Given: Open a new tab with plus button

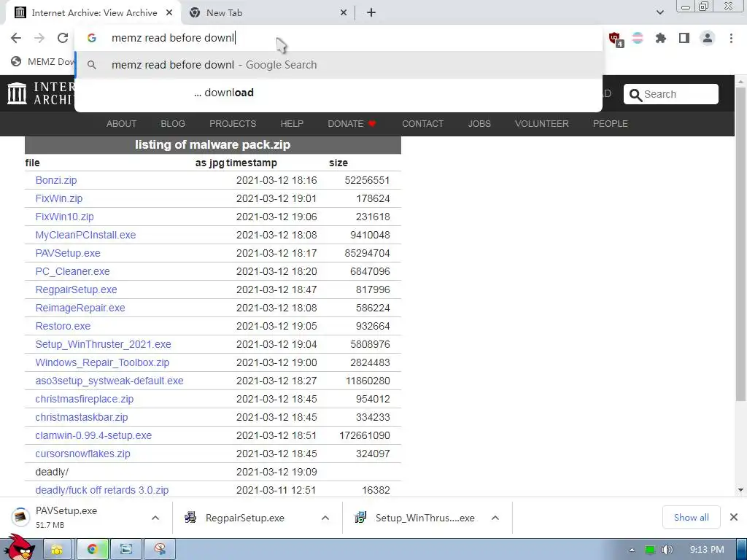Looking at the screenshot, I should pyautogui.click(x=371, y=13).
